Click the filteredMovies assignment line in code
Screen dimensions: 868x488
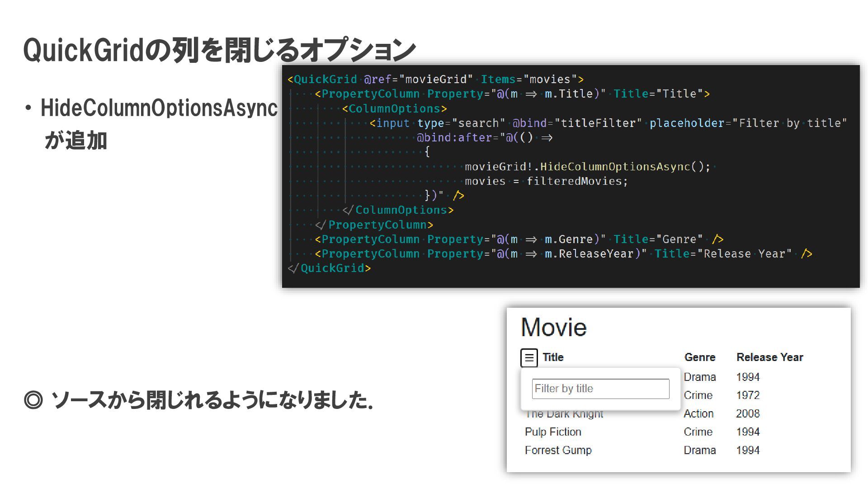click(x=546, y=181)
